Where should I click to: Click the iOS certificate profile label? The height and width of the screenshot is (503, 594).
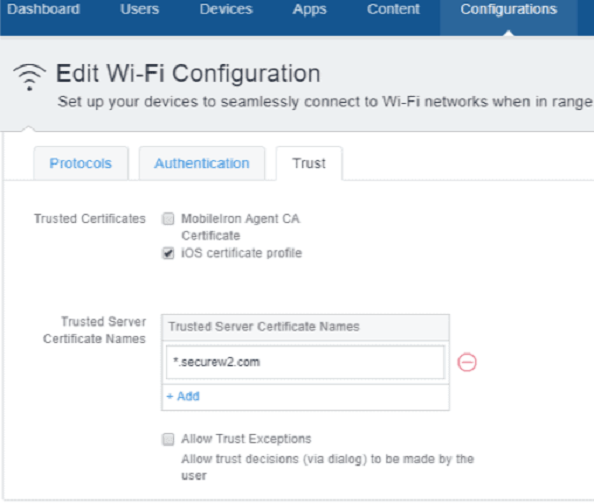(241, 253)
